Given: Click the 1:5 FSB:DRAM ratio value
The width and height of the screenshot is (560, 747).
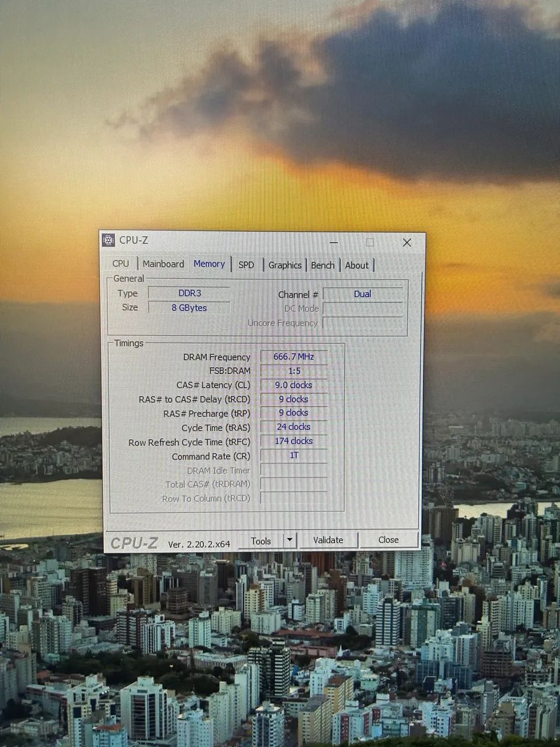Looking at the screenshot, I should 294,371.
